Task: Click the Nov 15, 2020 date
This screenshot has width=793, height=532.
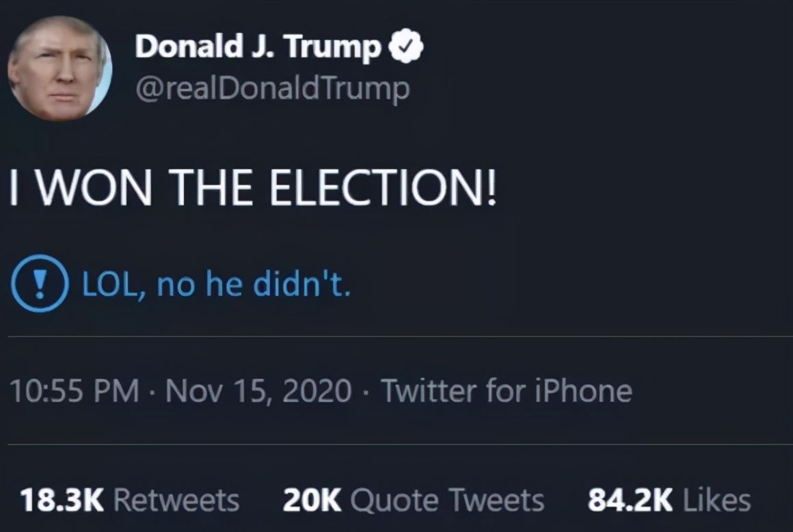Action: point(258,391)
